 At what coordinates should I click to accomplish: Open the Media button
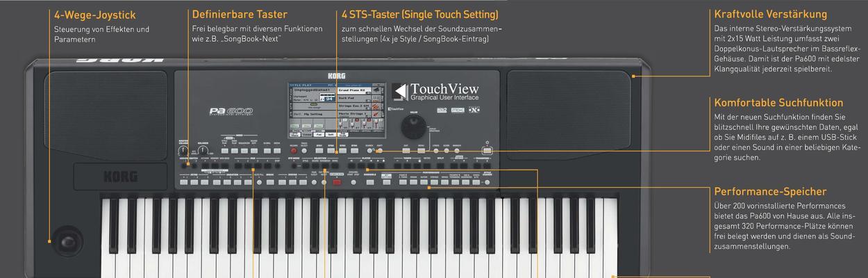coord(277,151)
